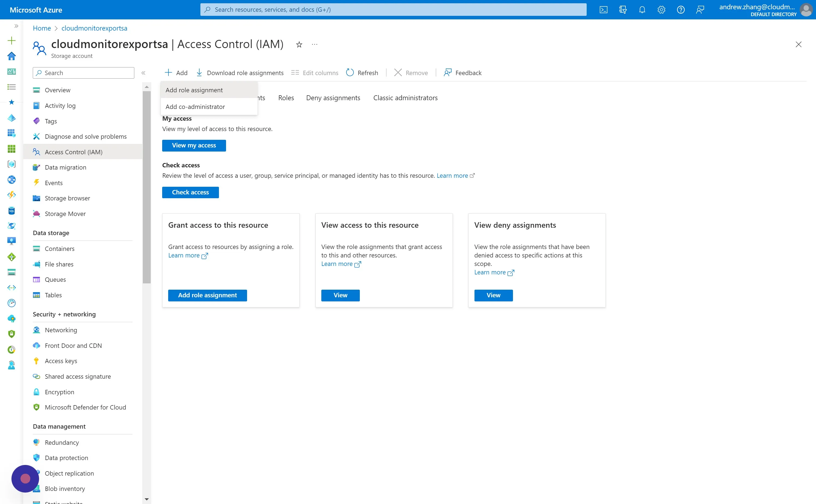816x504 pixels.
Task: Open Networking under Security + networking
Action: [83, 330]
